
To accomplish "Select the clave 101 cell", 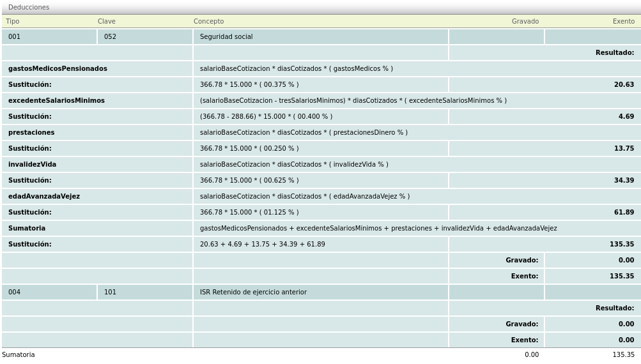I will [x=111, y=292].
